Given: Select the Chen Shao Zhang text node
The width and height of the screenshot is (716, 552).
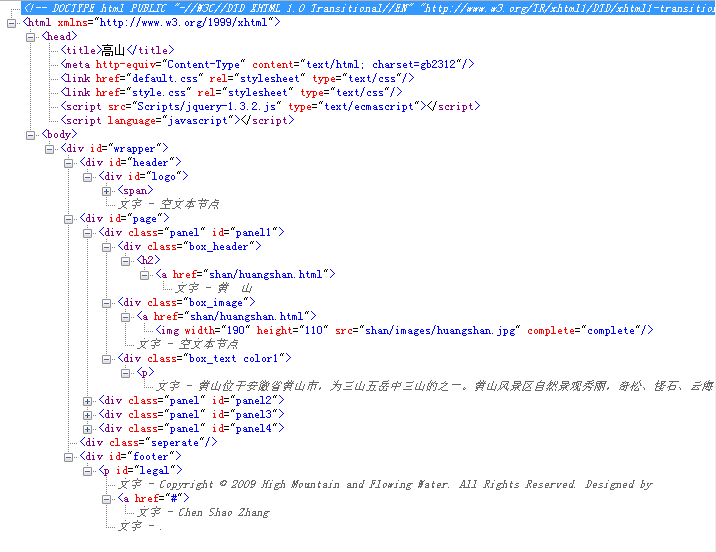Looking at the screenshot, I should 204,512.
